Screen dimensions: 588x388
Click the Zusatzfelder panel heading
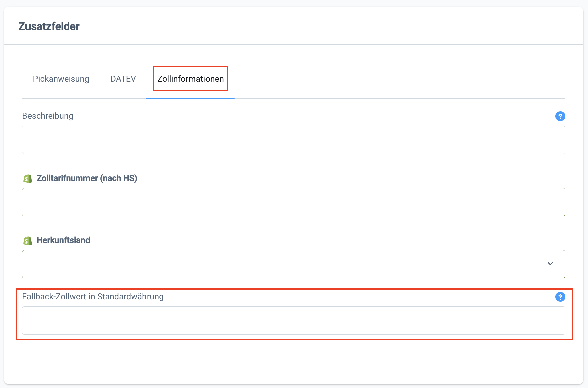pyautogui.click(x=49, y=26)
